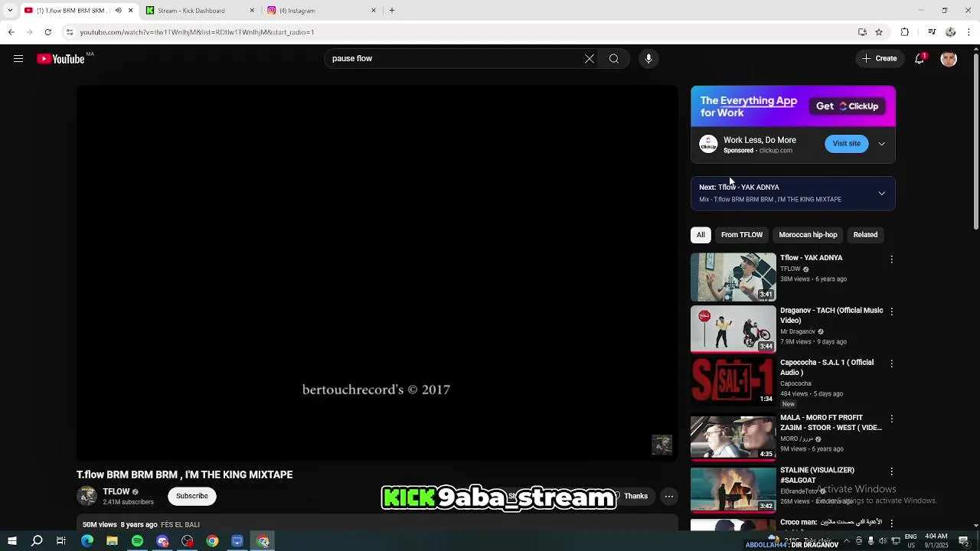This screenshot has height=551, width=980.
Task: Select the Moroccan hip-hop filter chip
Action: click(808, 235)
